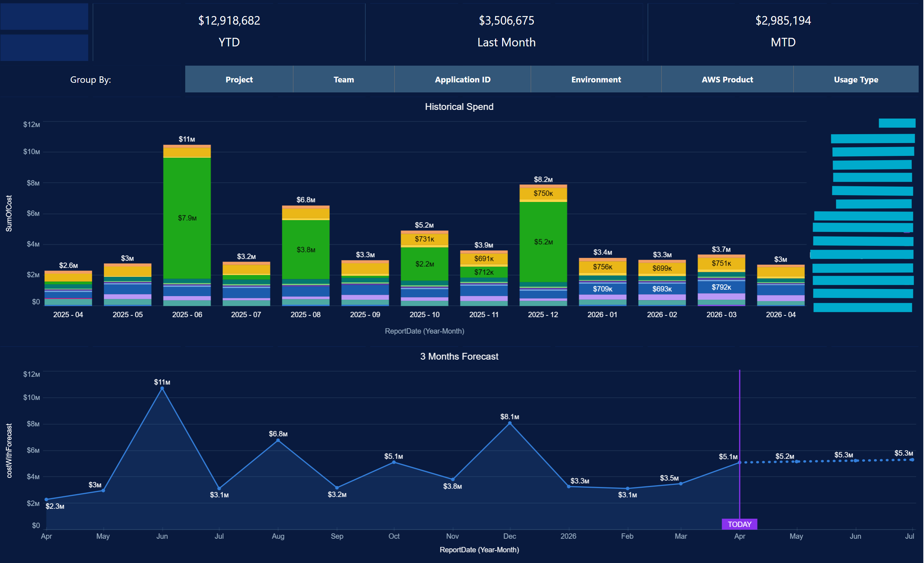Click the MTD $2,985,194 card
This screenshot has width=924, height=563.
tap(783, 31)
